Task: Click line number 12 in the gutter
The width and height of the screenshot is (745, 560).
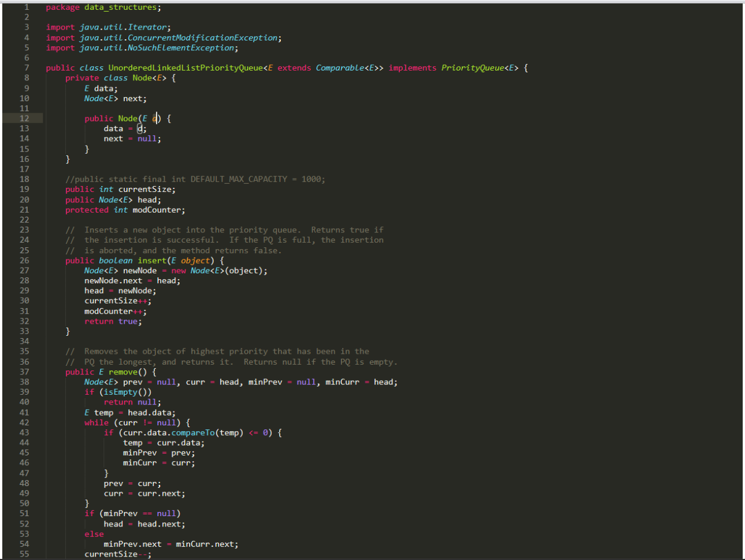Action: [x=24, y=118]
